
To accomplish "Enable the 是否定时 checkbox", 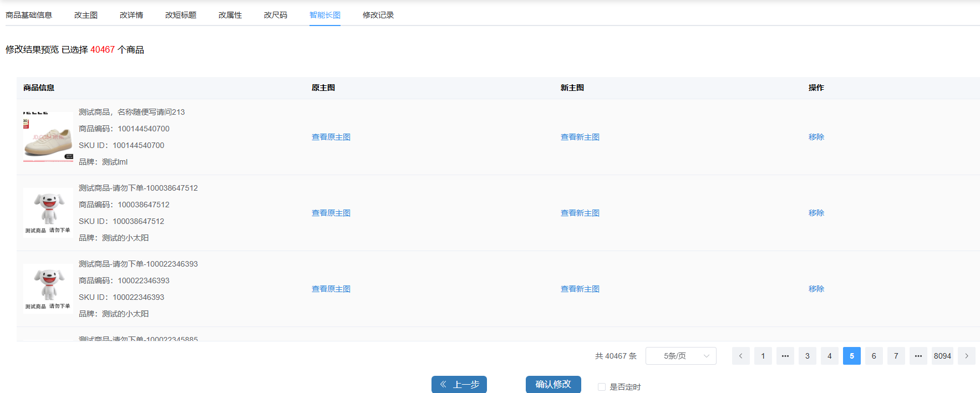I will pos(601,387).
